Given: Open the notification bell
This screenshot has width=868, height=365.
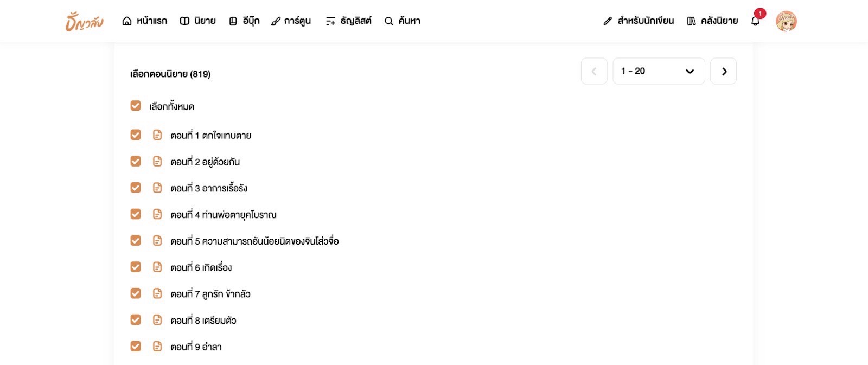Looking at the screenshot, I should click(755, 21).
